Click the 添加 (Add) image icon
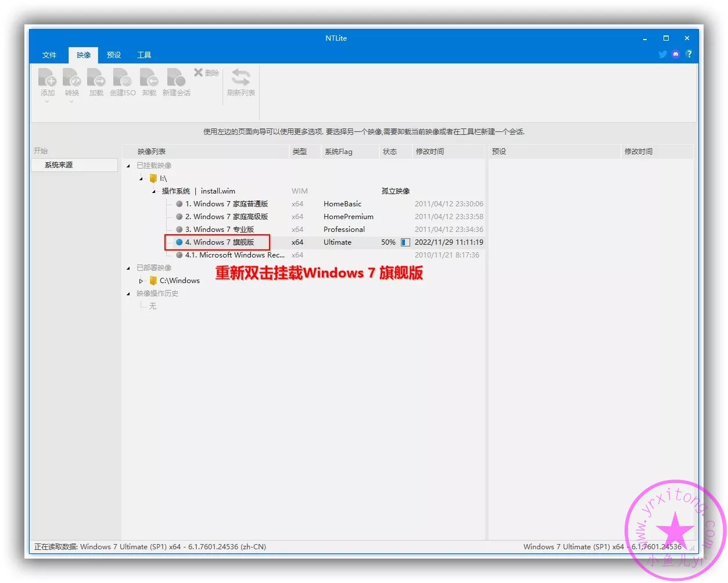The image size is (728, 583). click(47, 77)
